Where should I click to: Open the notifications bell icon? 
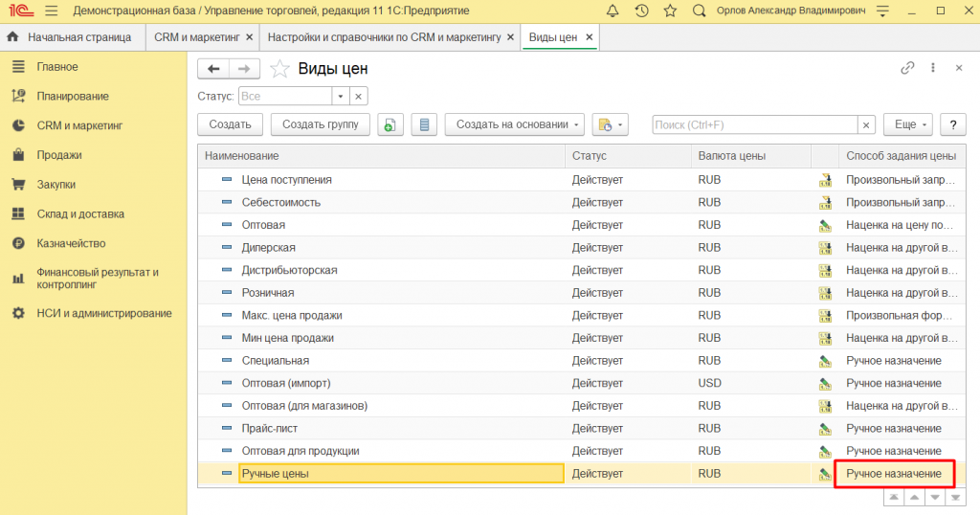click(x=612, y=11)
